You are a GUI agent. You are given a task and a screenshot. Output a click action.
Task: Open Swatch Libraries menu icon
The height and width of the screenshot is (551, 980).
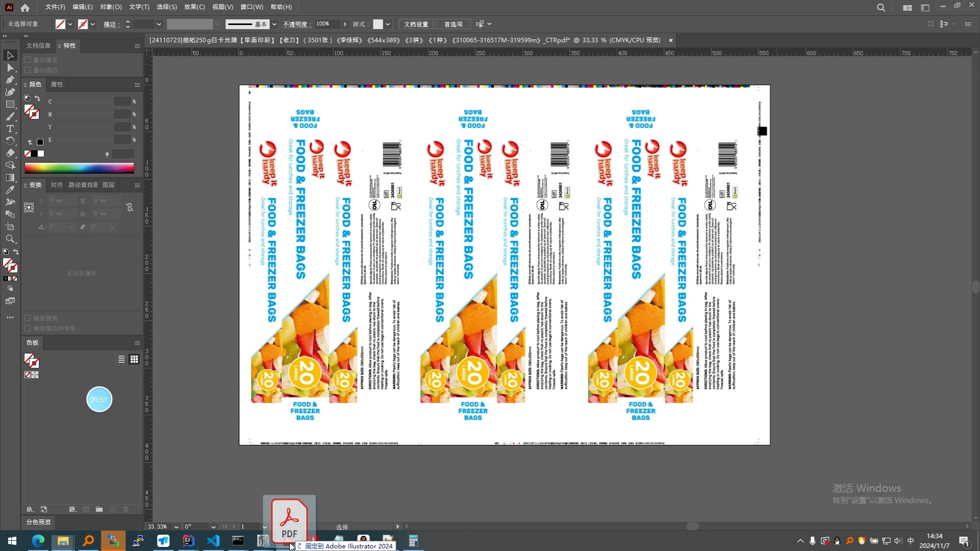coord(30,509)
